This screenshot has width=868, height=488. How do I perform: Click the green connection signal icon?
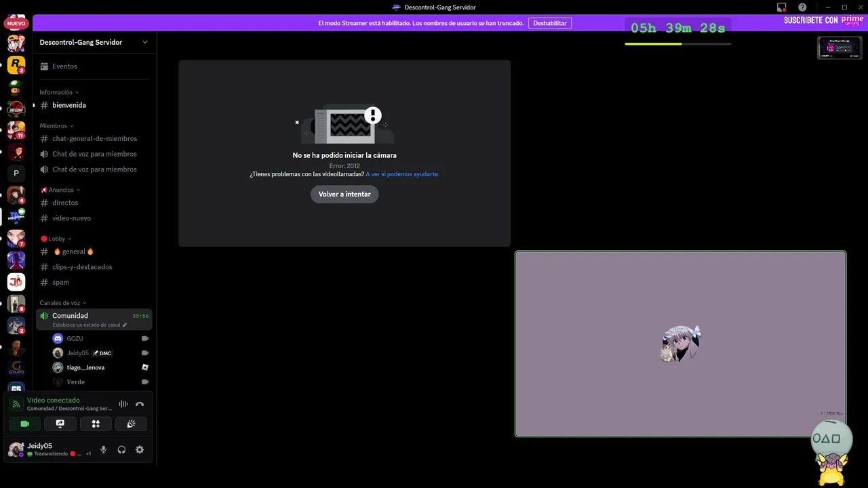(x=16, y=404)
